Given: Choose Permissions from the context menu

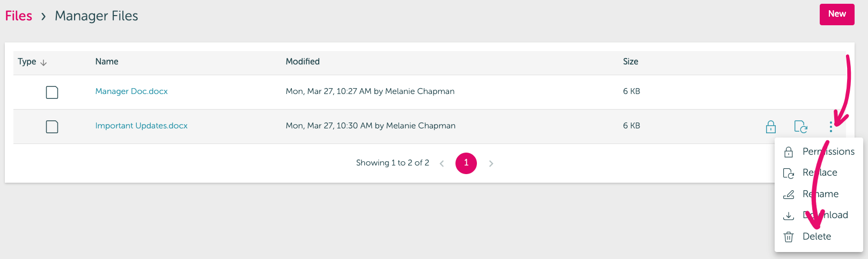Looking at the screenshot, I should (x=828, y=152).
